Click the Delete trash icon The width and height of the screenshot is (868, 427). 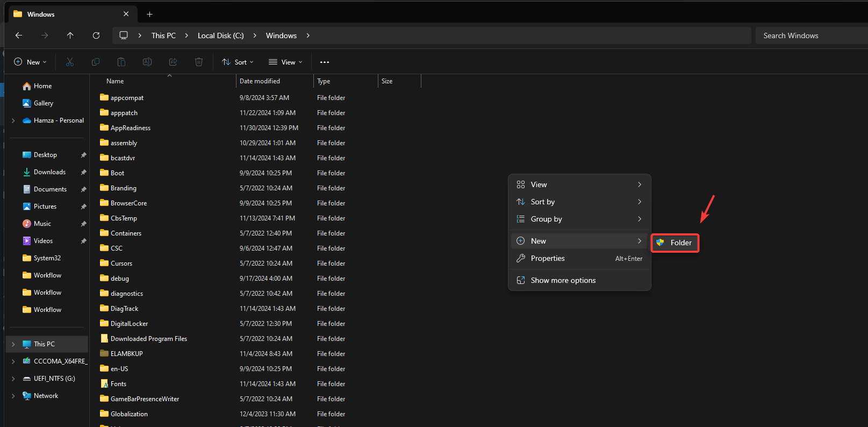coord(199,62)
